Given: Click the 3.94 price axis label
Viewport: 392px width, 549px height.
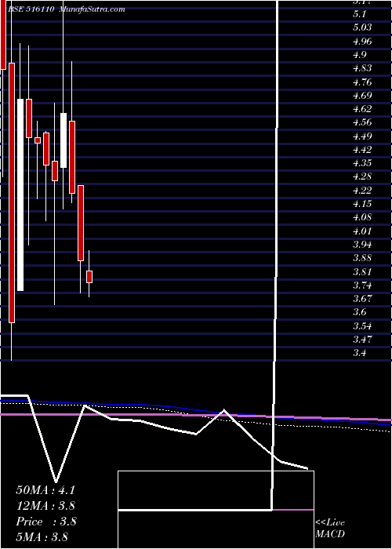Looking at the screenshot, I should tap(362, 244).
